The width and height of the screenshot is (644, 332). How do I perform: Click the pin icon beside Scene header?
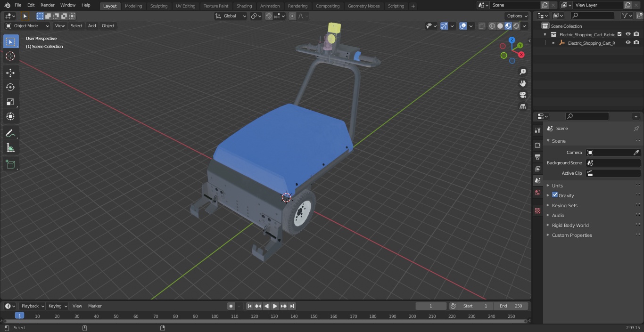coord(636,129)
